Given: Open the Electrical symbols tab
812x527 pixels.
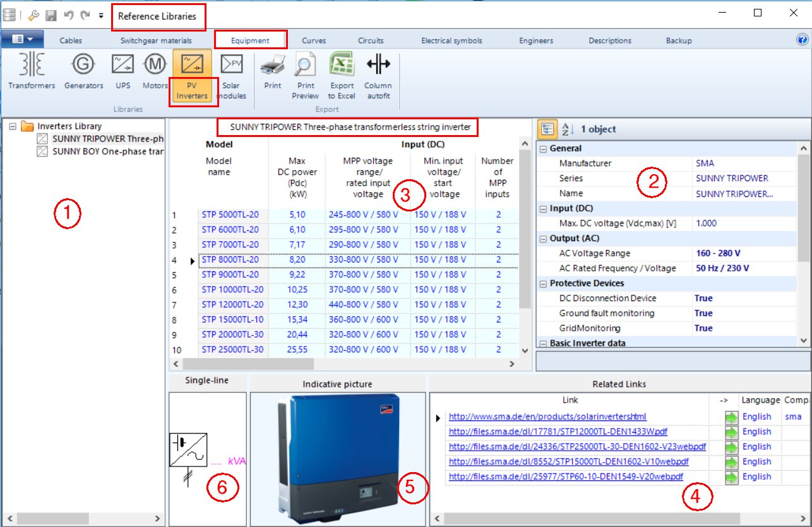Looking at the screenshot, I should point(451,40).
